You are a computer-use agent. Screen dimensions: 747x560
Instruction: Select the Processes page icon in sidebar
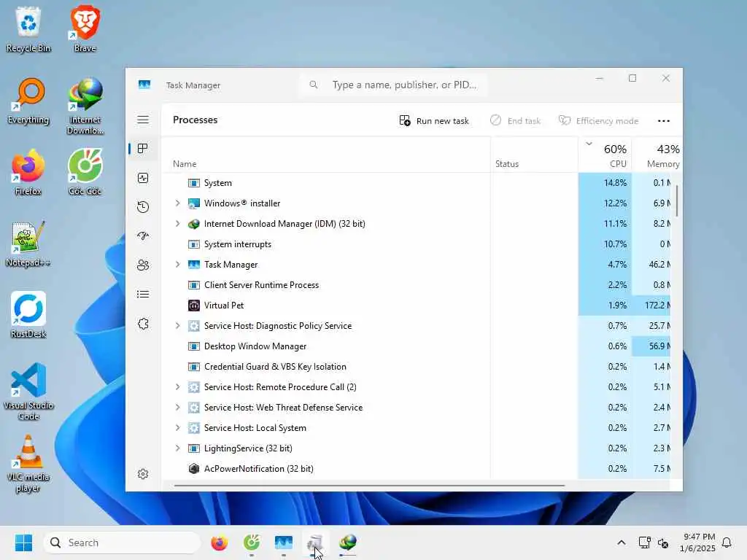(142, 149)
